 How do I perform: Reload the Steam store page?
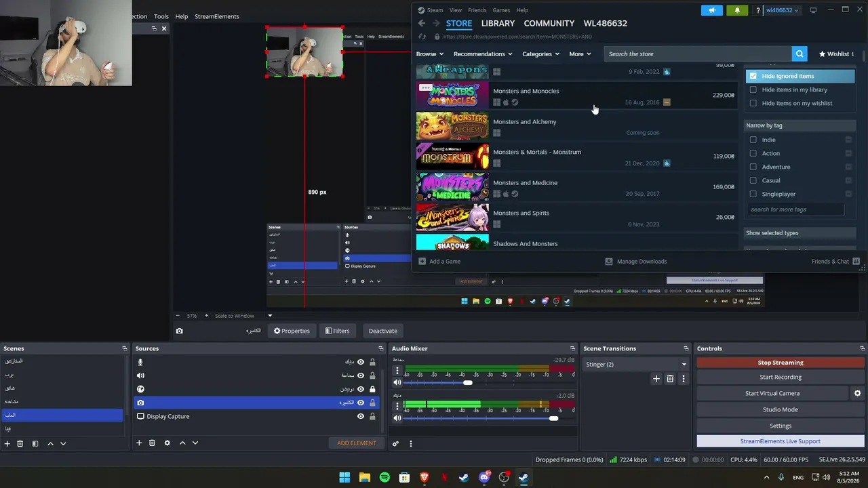[422, 37]
